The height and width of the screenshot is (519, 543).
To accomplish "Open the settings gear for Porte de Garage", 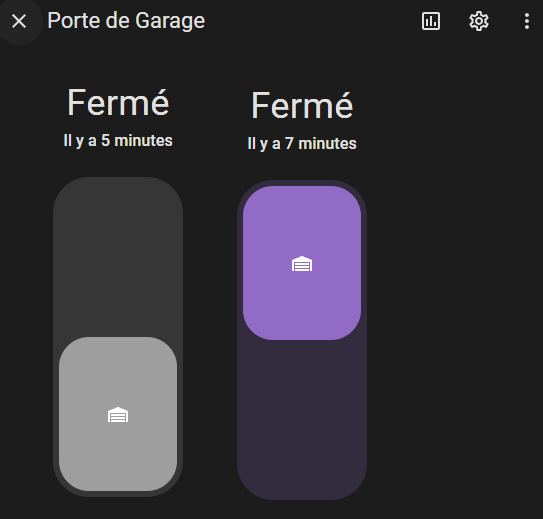I will [x=479, y=21].
